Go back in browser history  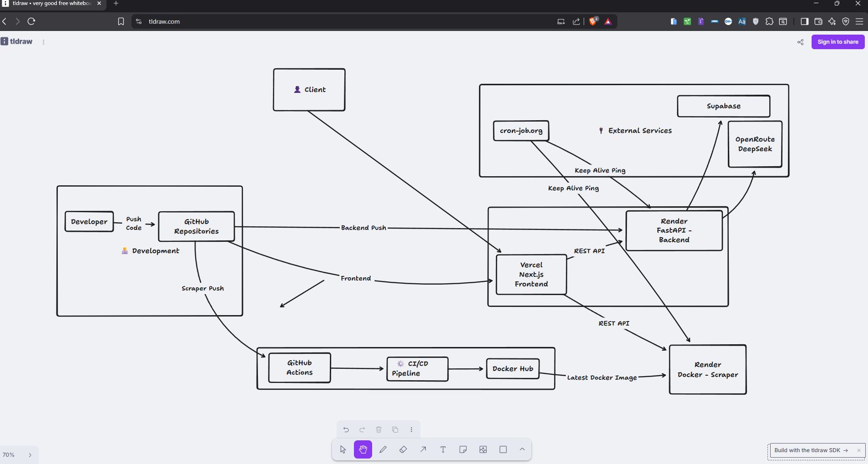(x=5, y=21)
